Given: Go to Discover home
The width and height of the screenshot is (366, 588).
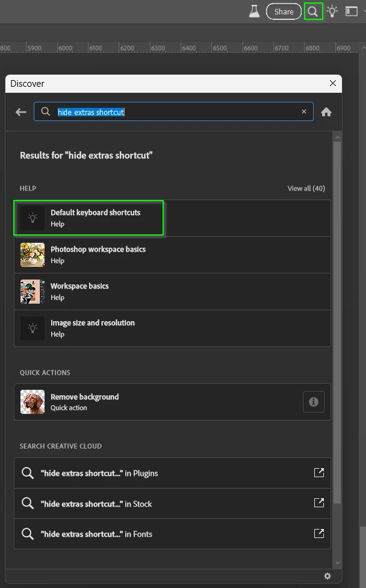Looking at the screenshot, I should click(x=326, y=111).
